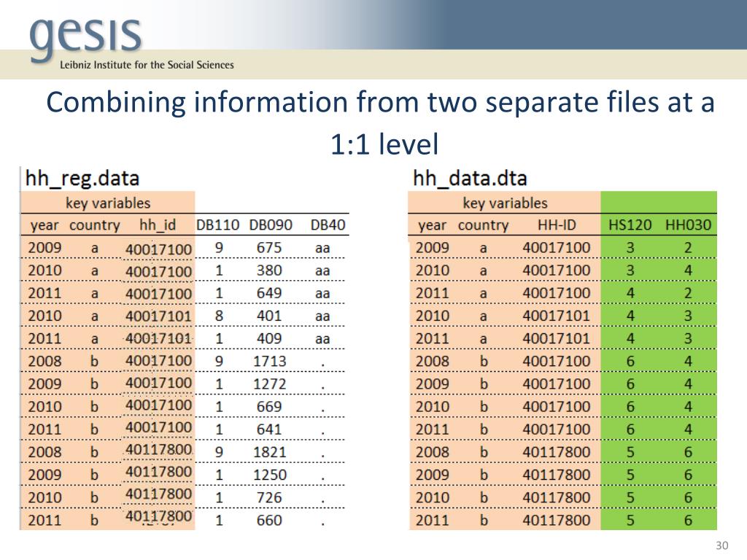Select DB090 value 401

[269, 316]
